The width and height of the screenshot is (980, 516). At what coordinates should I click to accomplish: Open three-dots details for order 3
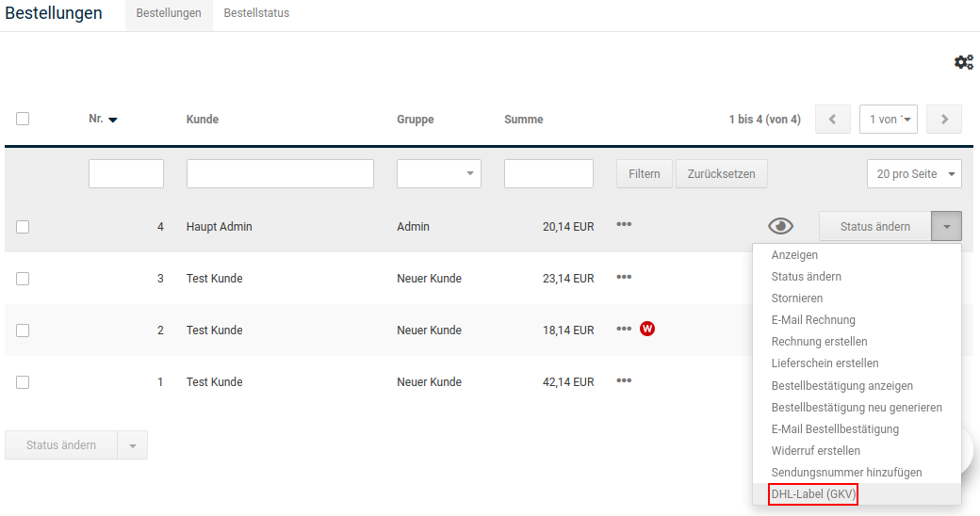[x=624, y=277]
